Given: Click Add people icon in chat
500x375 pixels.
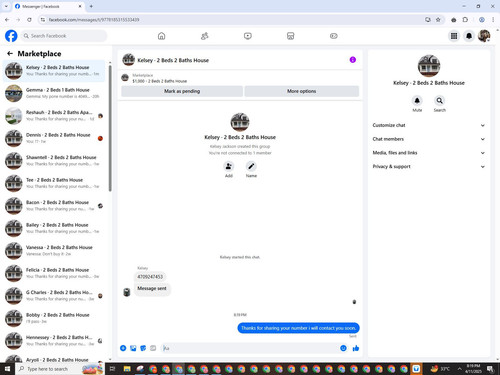Looking at the screenshot, I should click(229, 166).
